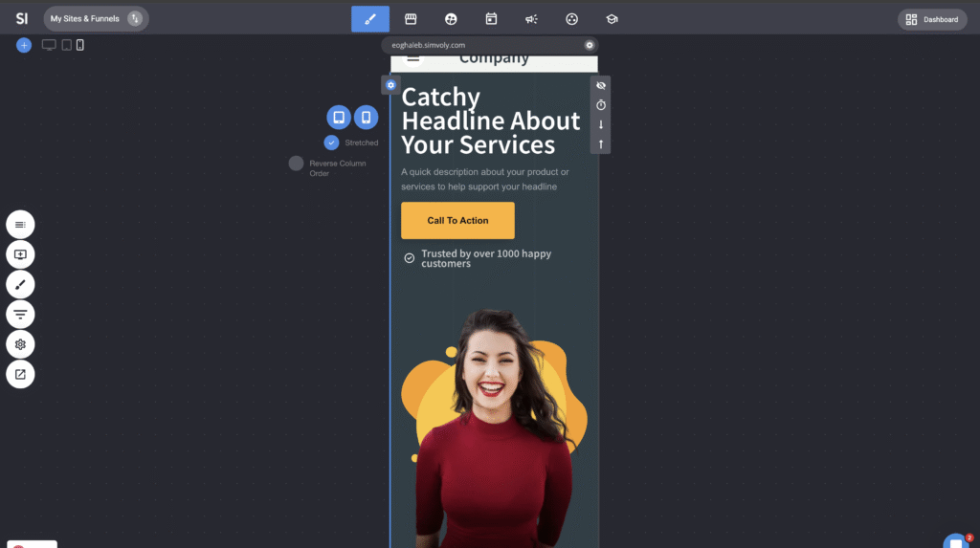Click the Dashboard button
The width and height of the screenshot is (980, 548).
(932, 19)
